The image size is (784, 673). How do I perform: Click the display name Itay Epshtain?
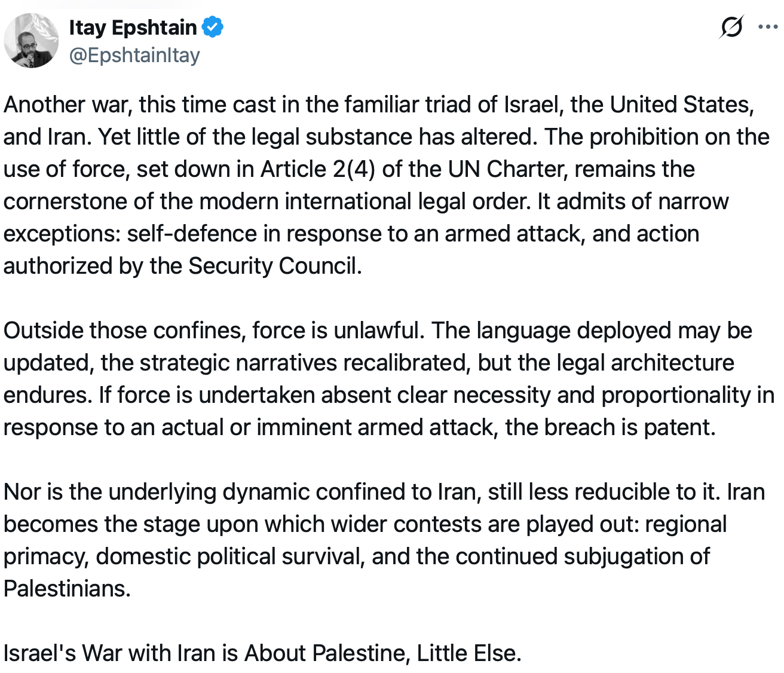coord(133,27)
